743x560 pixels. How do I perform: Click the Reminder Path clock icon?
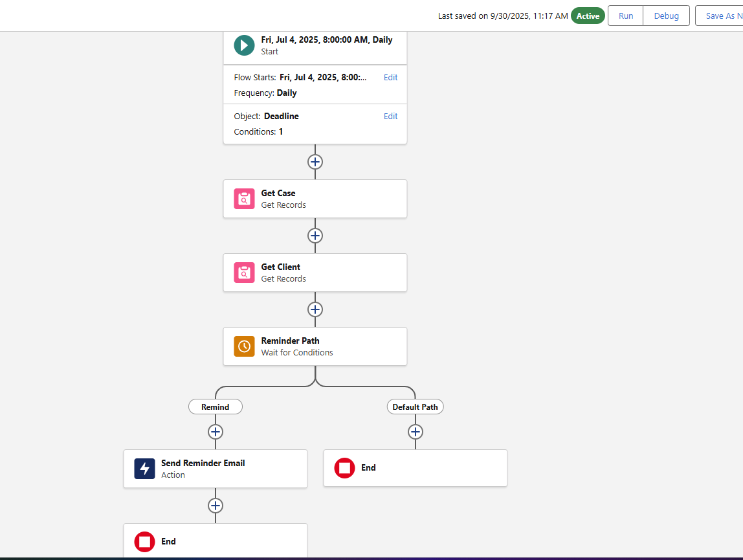tap(244, 346)
